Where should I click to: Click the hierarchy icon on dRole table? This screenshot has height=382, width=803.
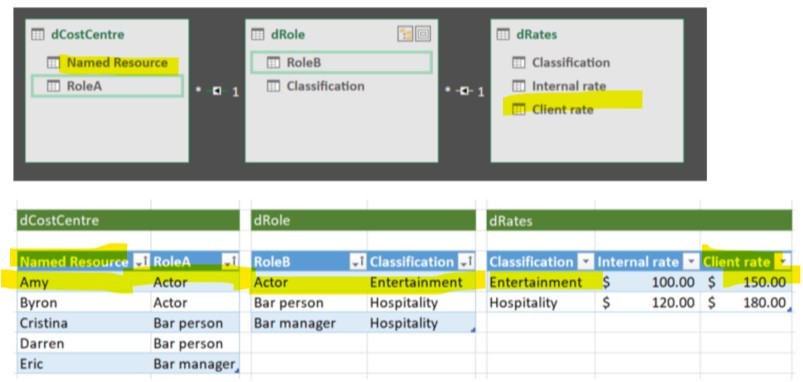[x=405, y=34]
